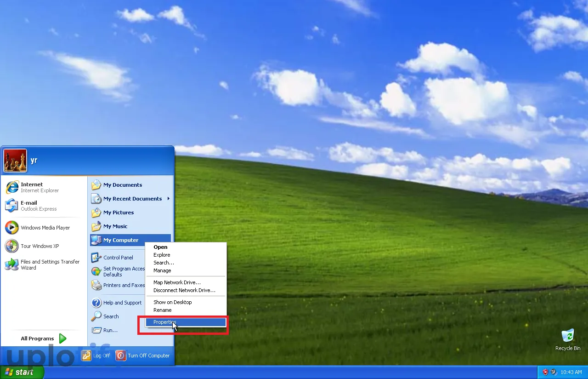Select Properties in the context menu

[186, 322]
